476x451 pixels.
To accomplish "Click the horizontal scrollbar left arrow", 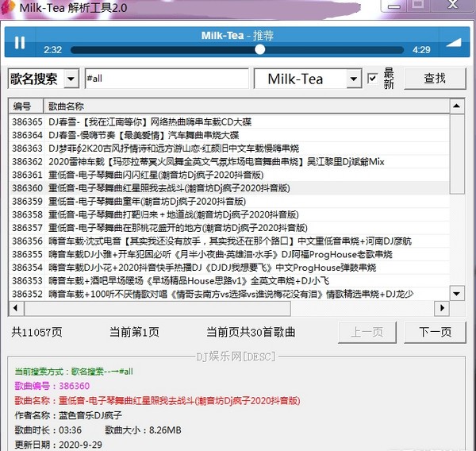I will (x=16, y=310).
